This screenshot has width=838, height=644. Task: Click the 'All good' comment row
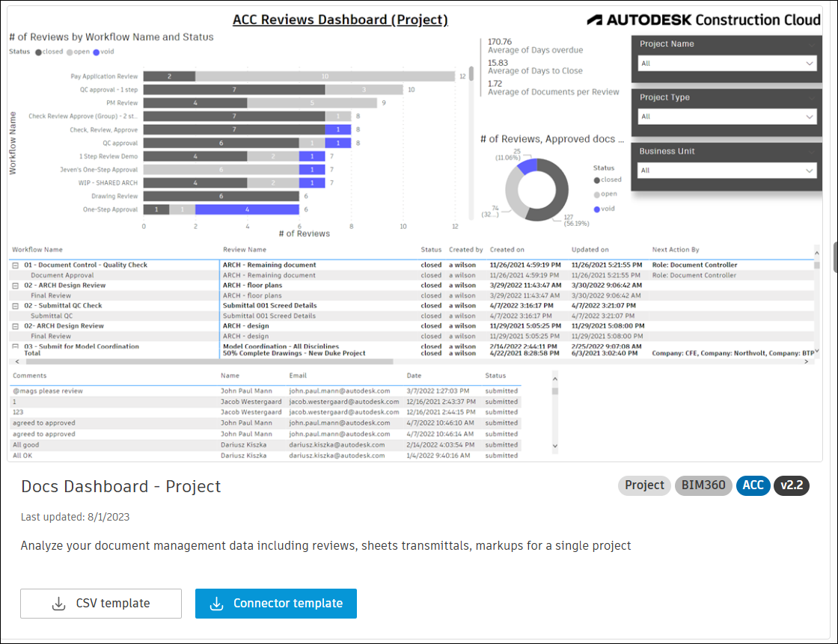pyautogui.click(x=265, y=444)
